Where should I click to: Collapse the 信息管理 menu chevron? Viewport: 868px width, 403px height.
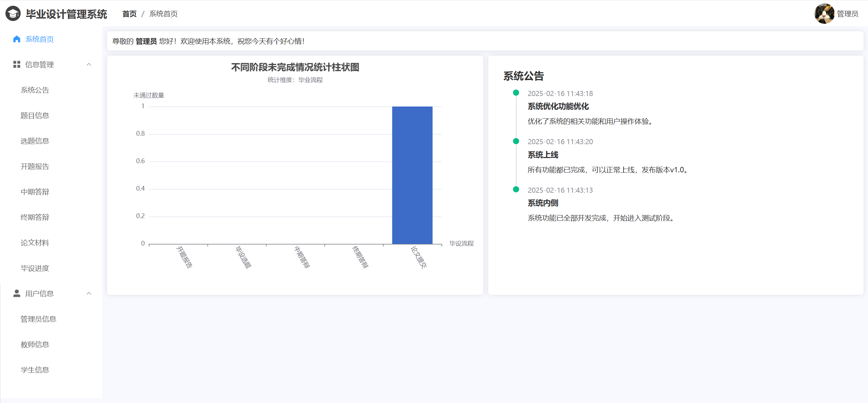pyautogui.click(x=89, y=64)
